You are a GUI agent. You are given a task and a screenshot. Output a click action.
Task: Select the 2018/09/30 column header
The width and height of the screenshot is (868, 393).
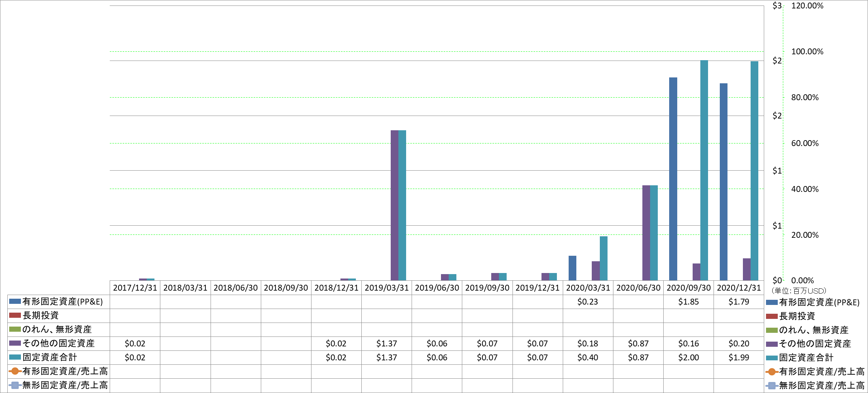[x=286, y=288]
